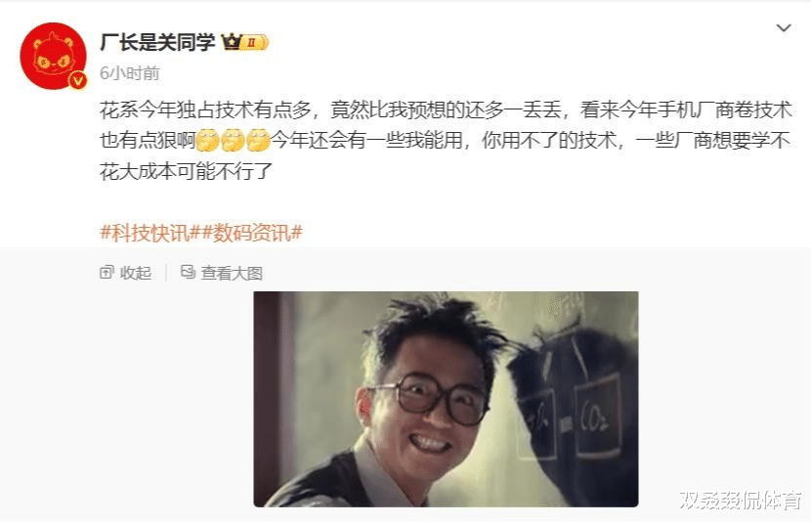Image resolution: width=812 pixels, height=524 pixels.
Task: Open username 厂长是关同学 profile
Action: 157,42
